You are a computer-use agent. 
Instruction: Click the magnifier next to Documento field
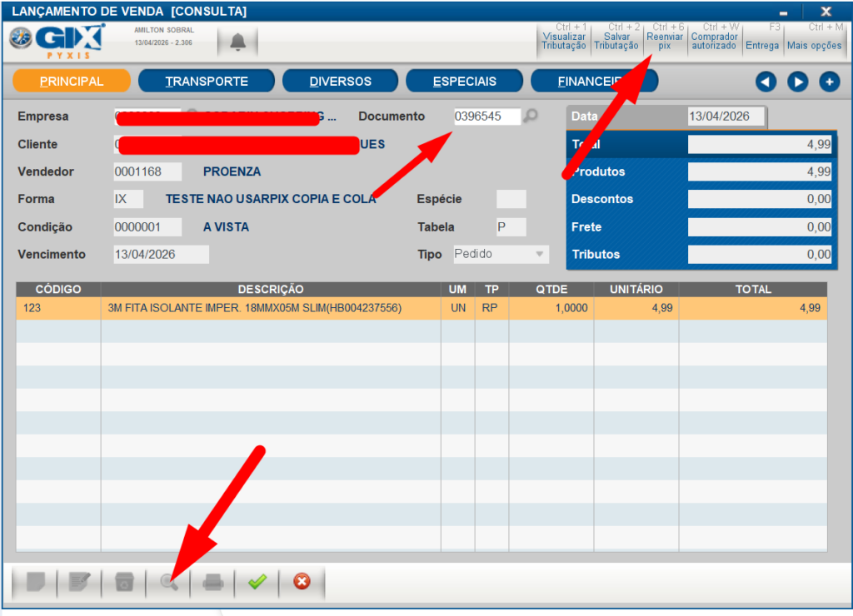531,117
